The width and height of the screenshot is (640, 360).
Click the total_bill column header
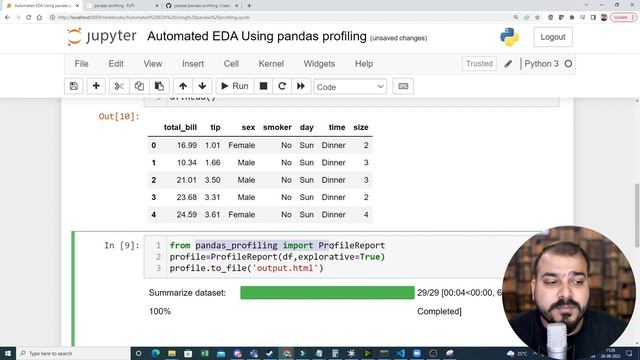click(180, 127)
